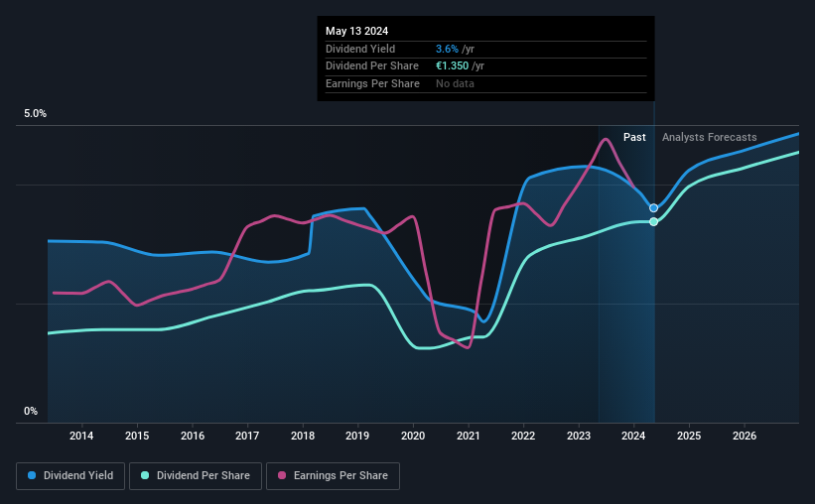The height and width of the screenshot is (504, 815).
Task: Select the 2016 x-axis label
Action: point(193,436)
